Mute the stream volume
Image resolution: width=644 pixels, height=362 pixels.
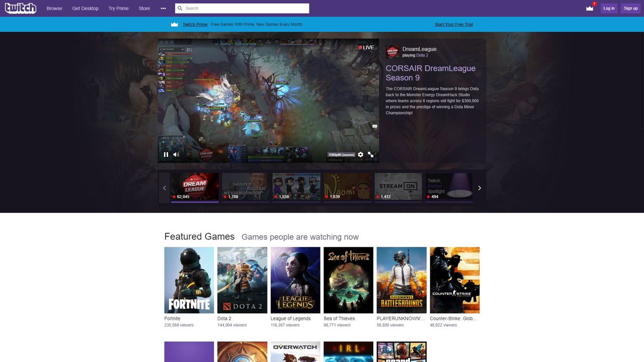[x=176, y=154]
